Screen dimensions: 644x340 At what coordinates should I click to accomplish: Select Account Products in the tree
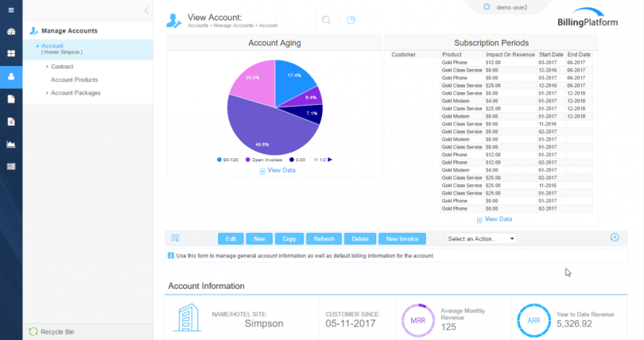tap(75, 79)
